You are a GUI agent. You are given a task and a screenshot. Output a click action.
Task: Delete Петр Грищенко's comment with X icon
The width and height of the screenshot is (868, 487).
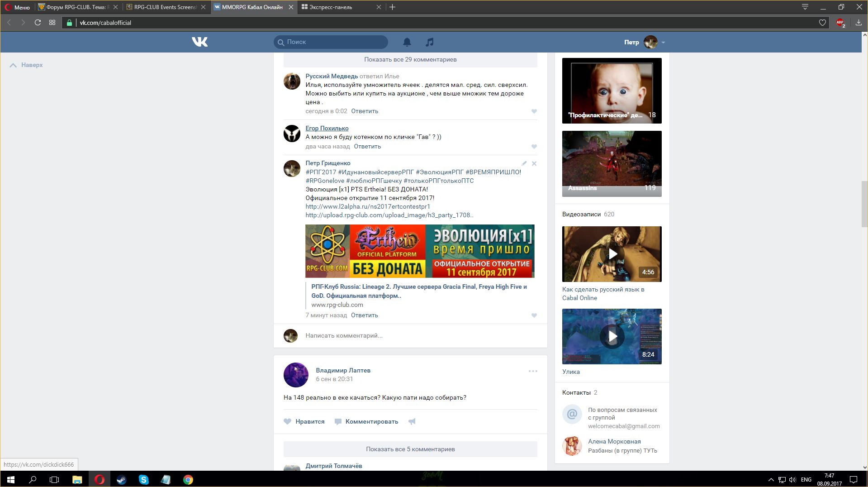pos(534,163)
